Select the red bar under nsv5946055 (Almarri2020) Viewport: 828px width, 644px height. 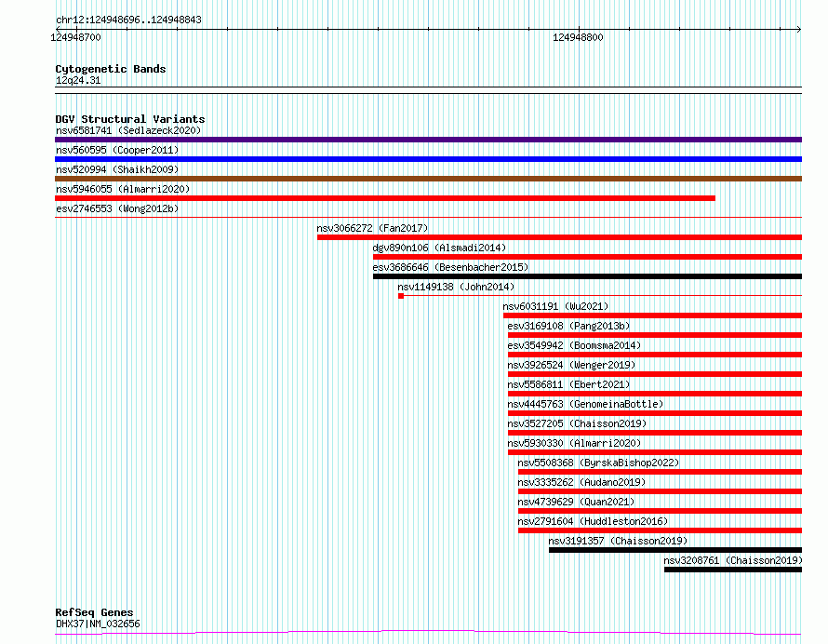(385, 198)
